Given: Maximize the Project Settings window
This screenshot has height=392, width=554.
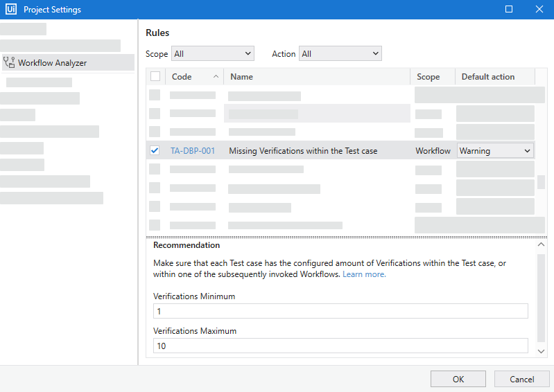Looking at the screenshot, I should tap(509, 10).
